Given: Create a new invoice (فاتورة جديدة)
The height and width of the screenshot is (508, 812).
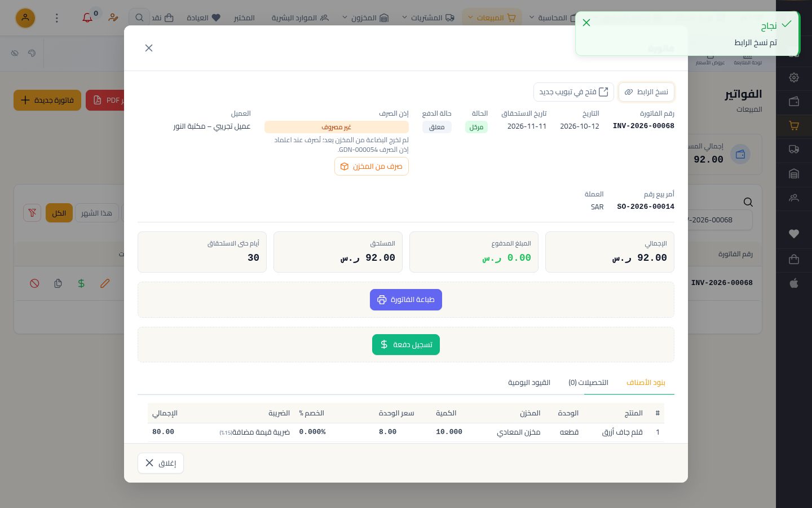Looking at the screenshot, I should [47, 100].
